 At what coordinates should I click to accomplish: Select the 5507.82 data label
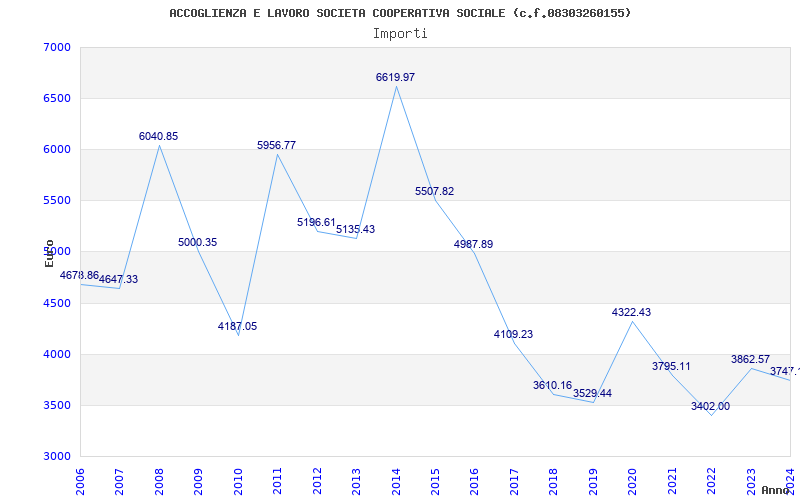point(434,191)
